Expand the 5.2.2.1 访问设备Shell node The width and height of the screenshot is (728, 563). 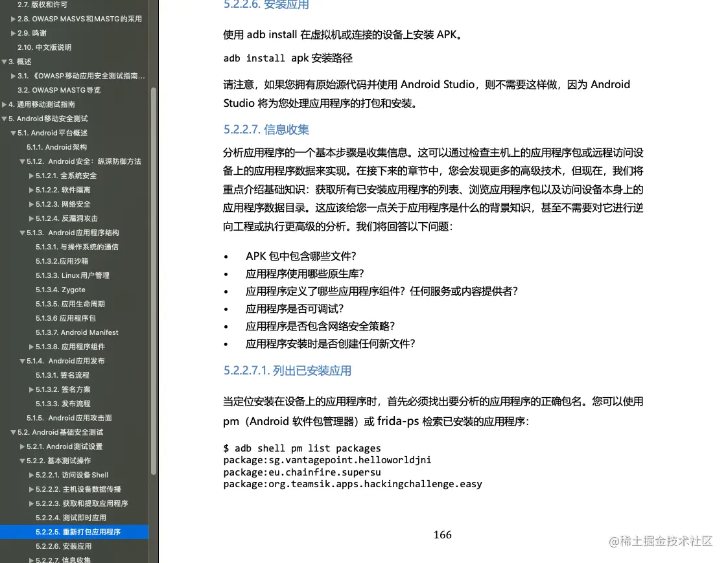coord(31,476)
